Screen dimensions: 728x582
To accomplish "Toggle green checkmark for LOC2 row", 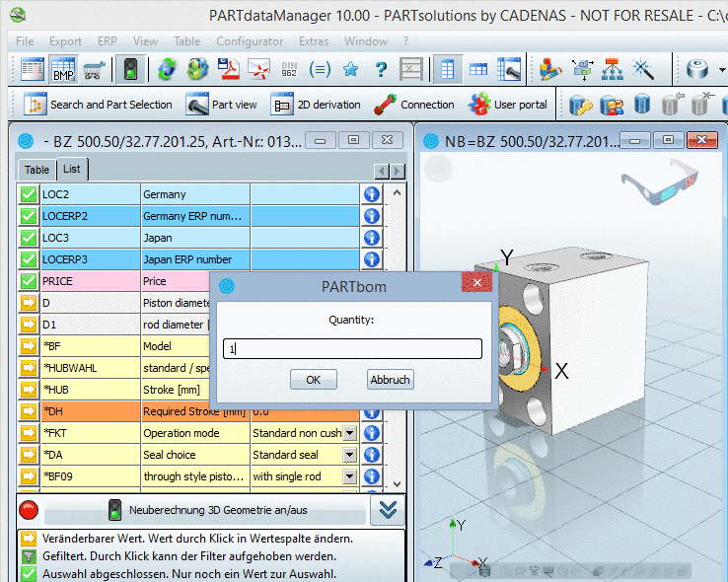I will tap(28, 194).
